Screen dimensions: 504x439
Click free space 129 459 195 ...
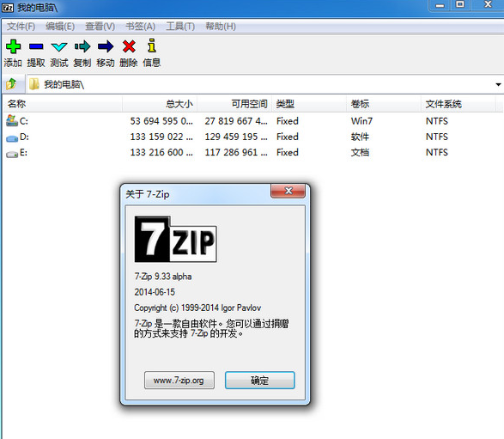click(236, 137)
